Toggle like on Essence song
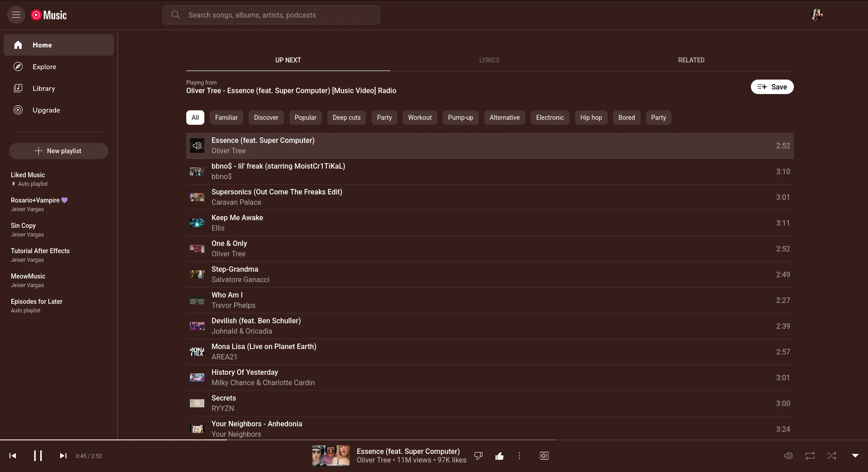The width and height of the screenshot is (868, 472). coord(500,456)
